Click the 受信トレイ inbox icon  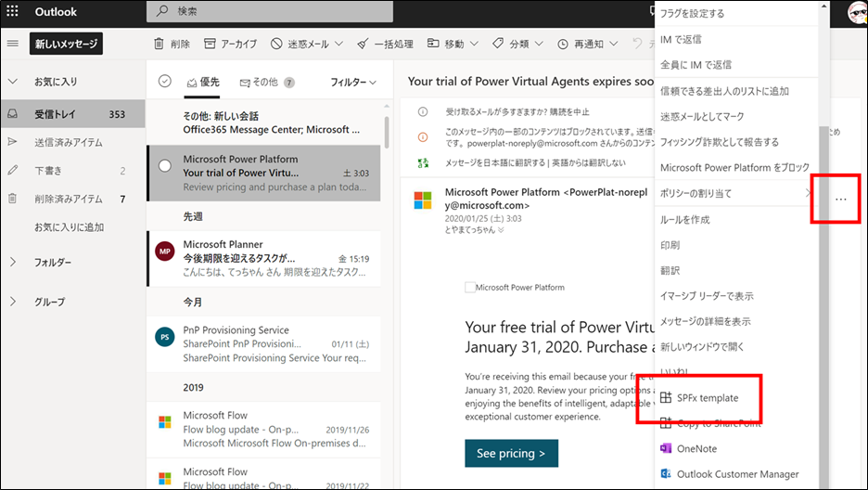[12, 114]
